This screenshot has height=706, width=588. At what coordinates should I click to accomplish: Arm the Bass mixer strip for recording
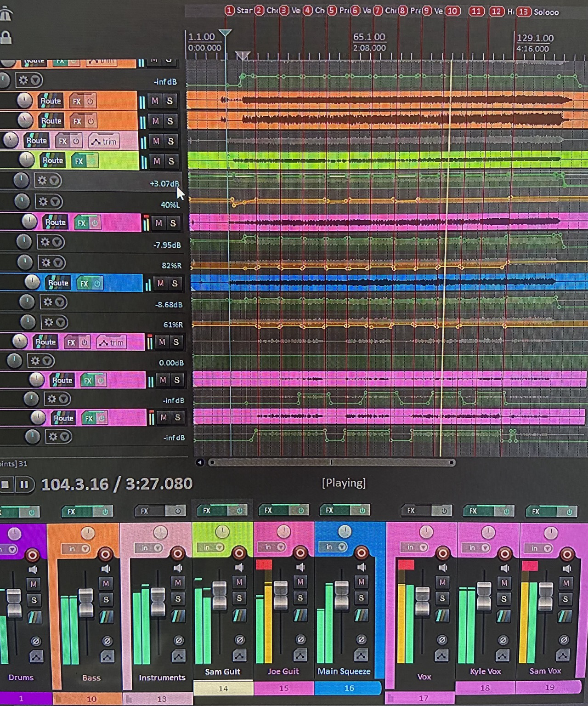105,554
